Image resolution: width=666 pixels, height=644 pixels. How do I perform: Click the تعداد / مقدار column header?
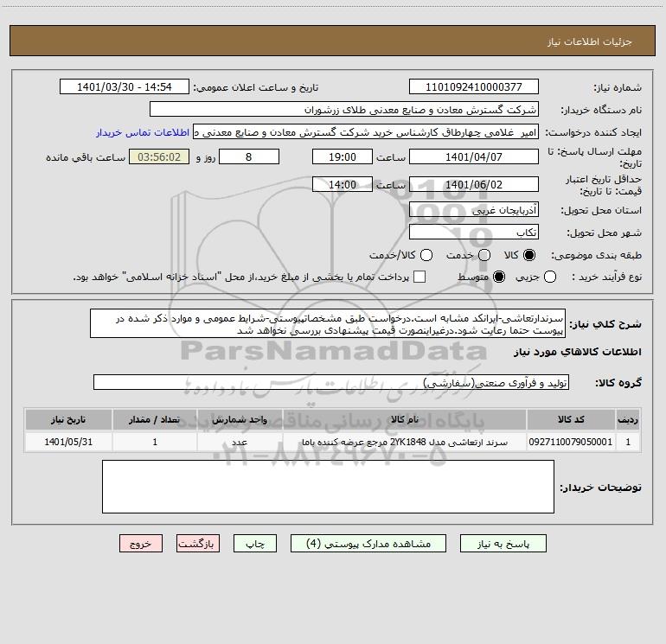155,419
